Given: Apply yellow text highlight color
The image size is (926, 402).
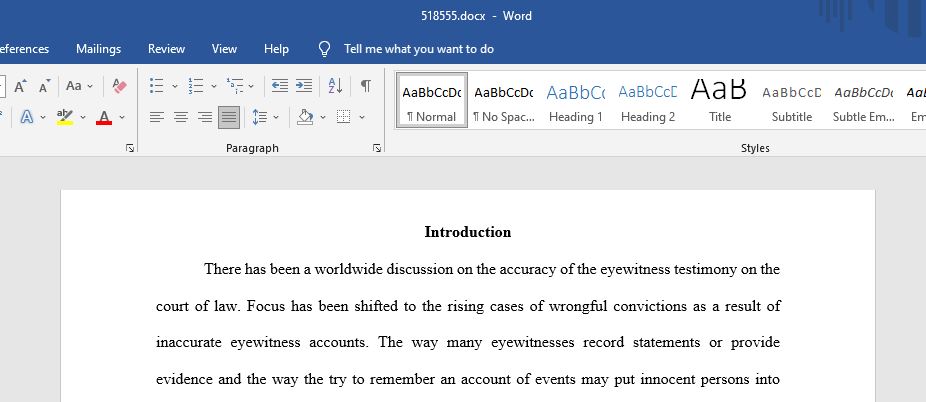Looking at the screenshot, I should pos(65,117).
